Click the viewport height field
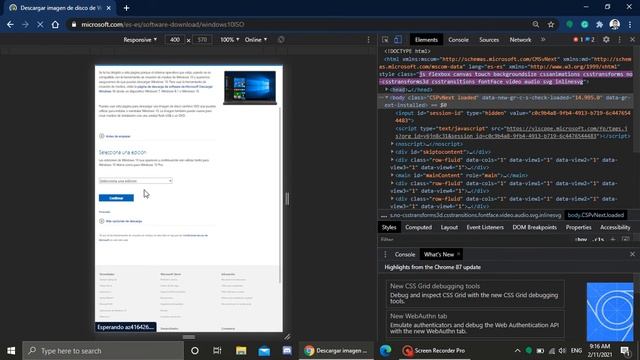Viewport: 640px width, 360px height. pos(202,40)
